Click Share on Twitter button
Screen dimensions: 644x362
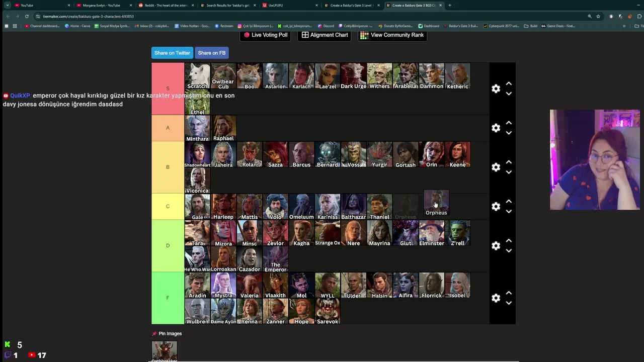(x=172, y=53)
